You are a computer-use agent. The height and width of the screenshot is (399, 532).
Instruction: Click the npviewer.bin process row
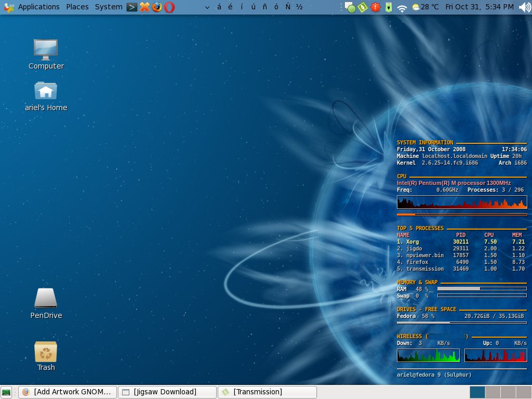click(x=461, y=256)
